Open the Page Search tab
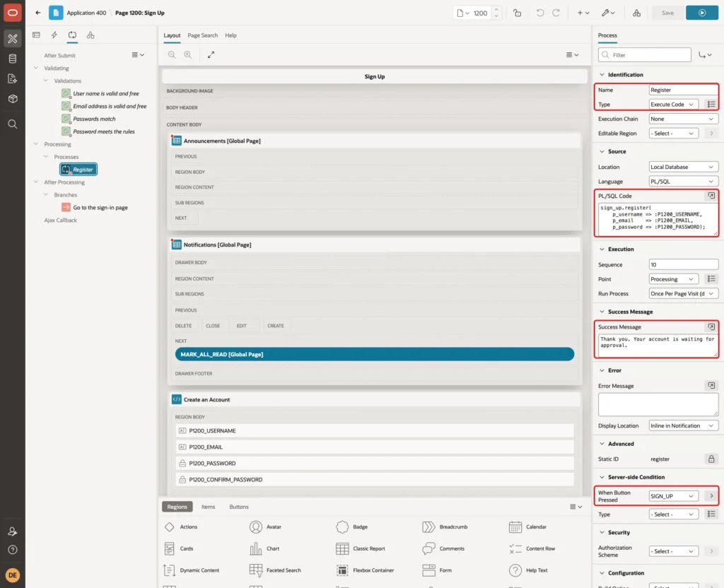Image resolution: width=724 pixels, height=588 pixels. (x=202, y=35)
